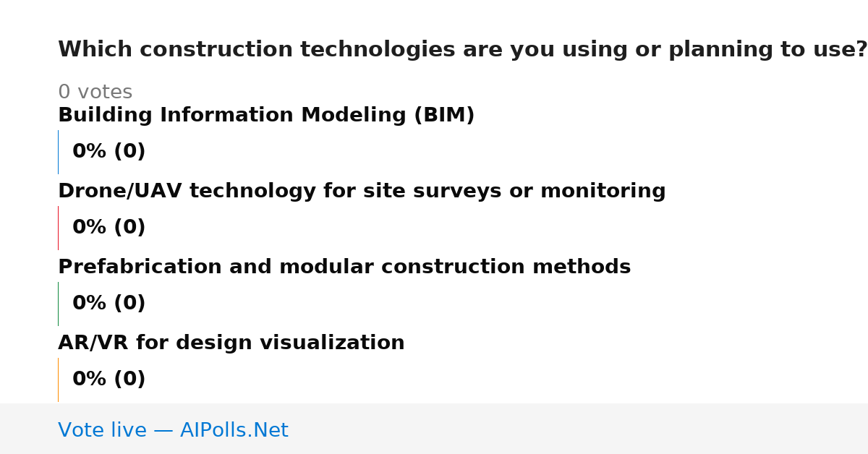
Task: Click the red Drone/UAV result bar
Action: click(58, 228)
